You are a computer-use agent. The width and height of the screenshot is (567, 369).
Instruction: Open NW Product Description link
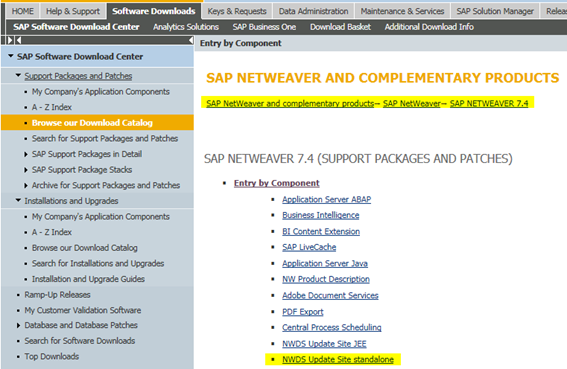point(326,279)
